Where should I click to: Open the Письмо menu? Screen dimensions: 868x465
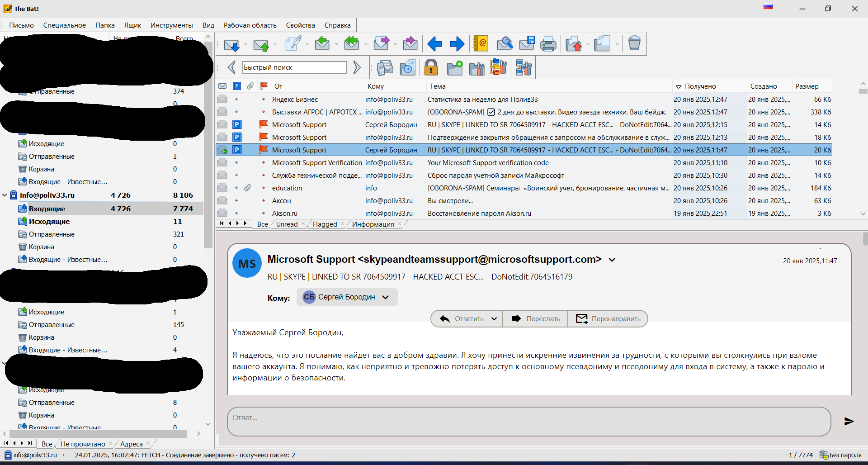(x=21, y=25)
